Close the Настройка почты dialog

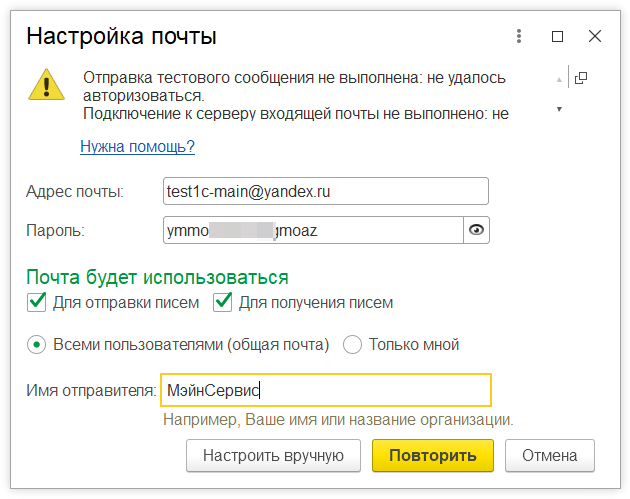coord(595,37)
